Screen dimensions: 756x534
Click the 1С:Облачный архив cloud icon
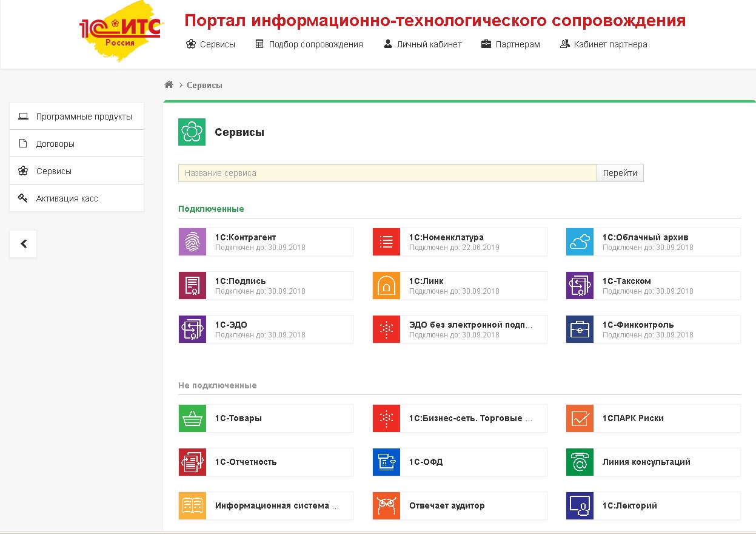point(580,242)
